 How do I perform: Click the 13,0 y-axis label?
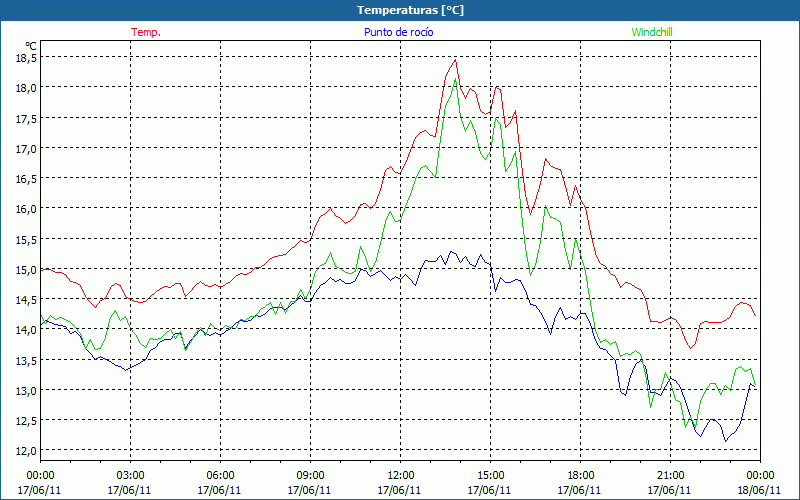tap(26, 390)
